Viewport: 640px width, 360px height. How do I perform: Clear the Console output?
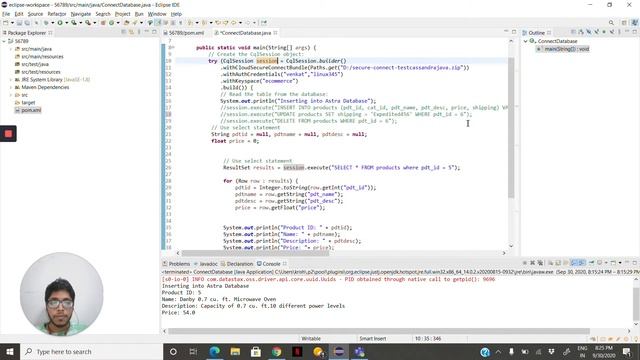pyautogui.click(x=550, y=263)
